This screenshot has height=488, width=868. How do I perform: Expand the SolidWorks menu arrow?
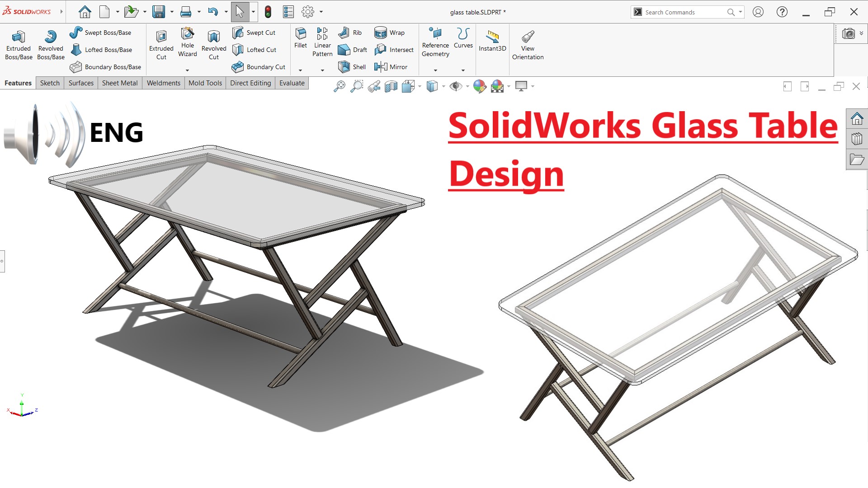(x=61, y=12)
